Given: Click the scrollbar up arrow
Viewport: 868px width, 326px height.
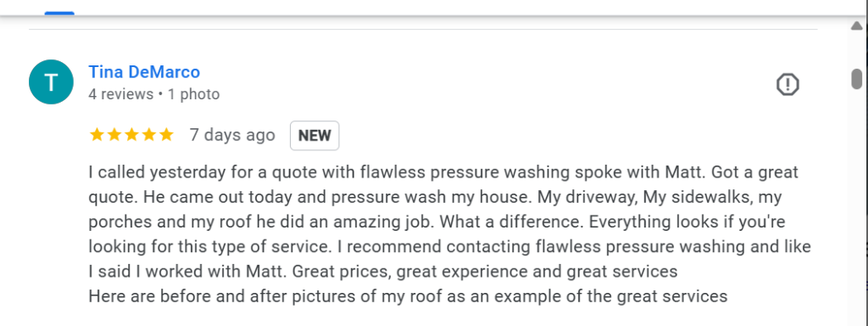Looking at the screenshot, I should (857, 25).
